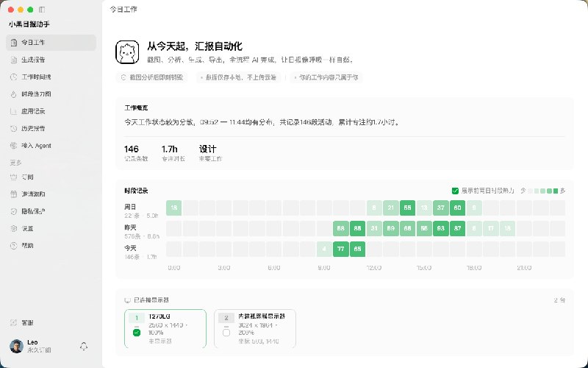The height and width of the screenshot is (368, 588).
Task: Click the 小黑日报助手 app name
Action: pos(29,24)
